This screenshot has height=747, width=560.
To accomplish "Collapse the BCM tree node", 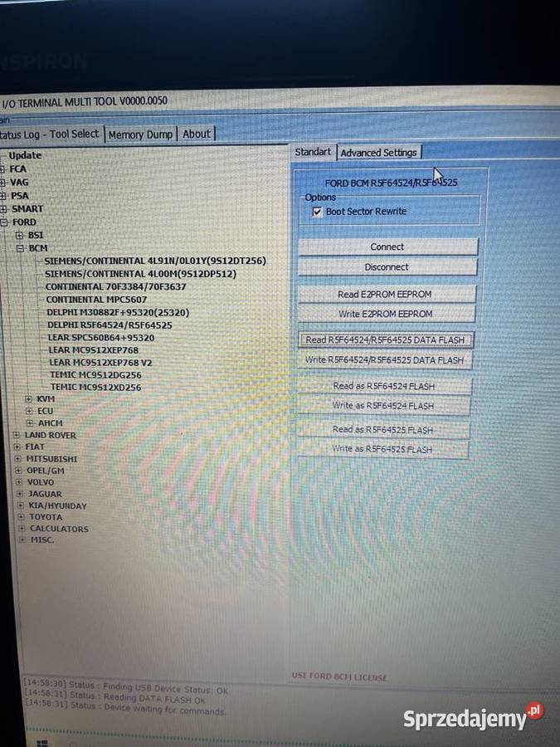I will click(19, 248).
